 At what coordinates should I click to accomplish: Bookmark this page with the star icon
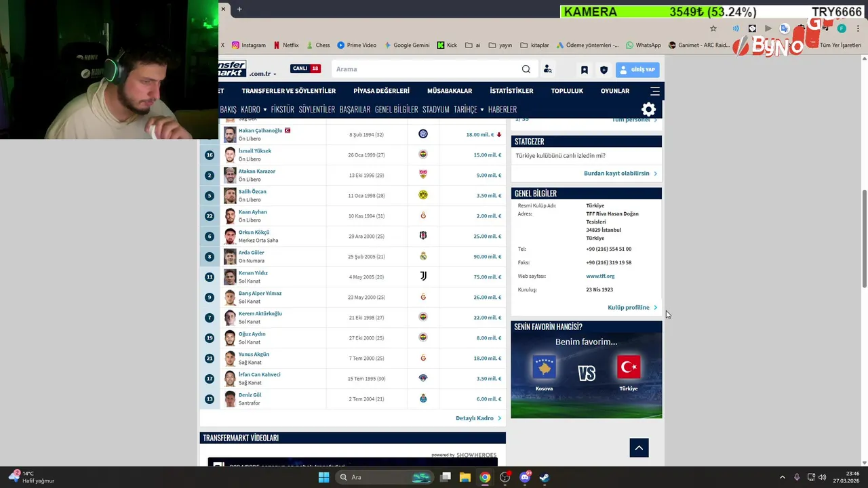(x=713, y=28)
